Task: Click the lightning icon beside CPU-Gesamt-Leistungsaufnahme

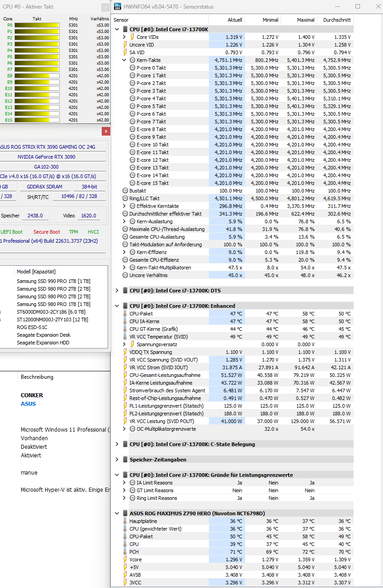Action: pyautogui.click(x=125, y=375)
